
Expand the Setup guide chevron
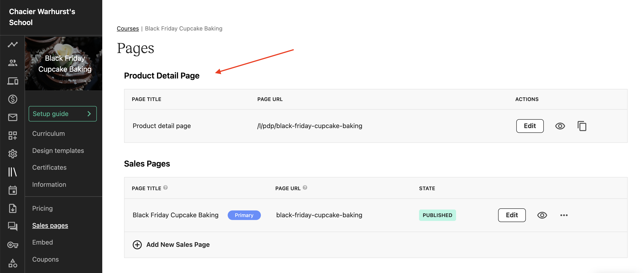89,114
